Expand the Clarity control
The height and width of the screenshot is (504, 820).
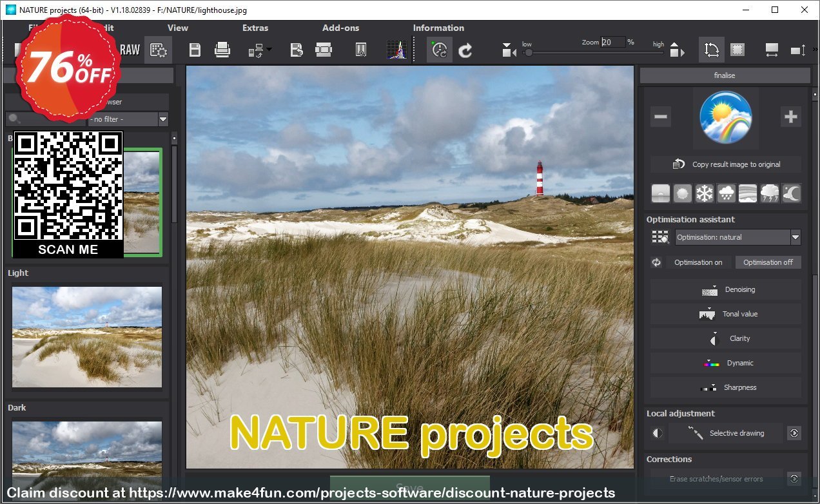726,338
